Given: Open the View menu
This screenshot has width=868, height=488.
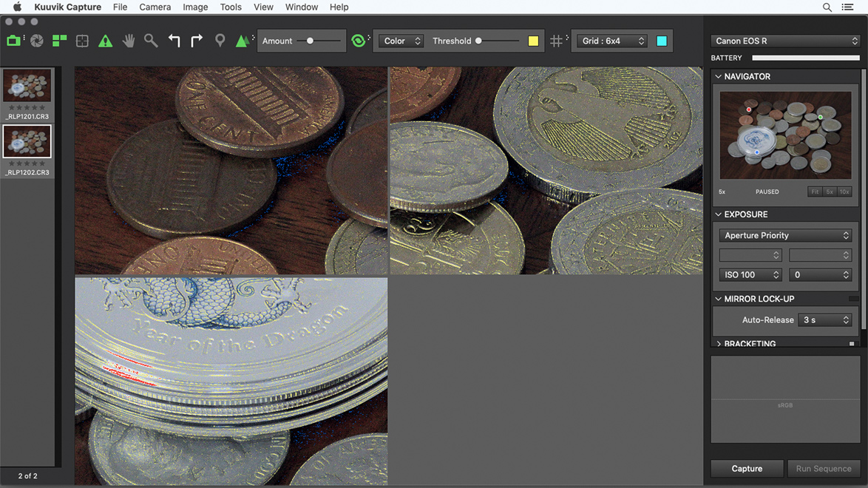Looking at the screenshot, I should point(263,7).
